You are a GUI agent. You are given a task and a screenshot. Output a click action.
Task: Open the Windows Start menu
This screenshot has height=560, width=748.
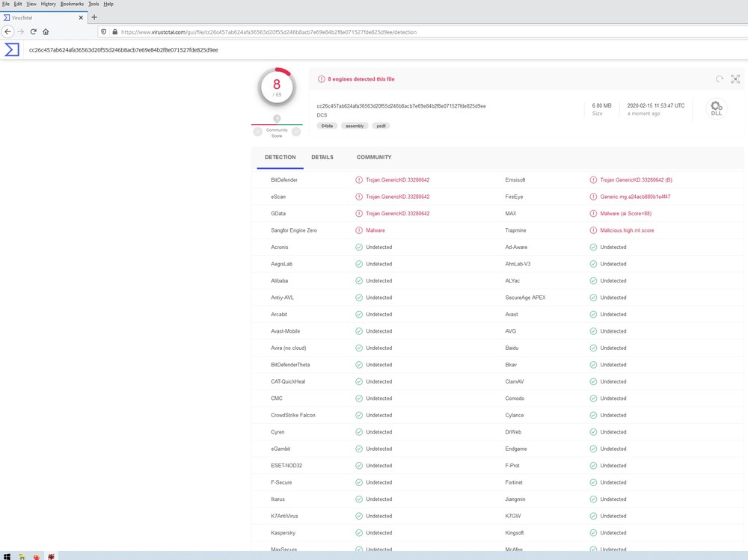pyautogui.click(x=7, y=556)
